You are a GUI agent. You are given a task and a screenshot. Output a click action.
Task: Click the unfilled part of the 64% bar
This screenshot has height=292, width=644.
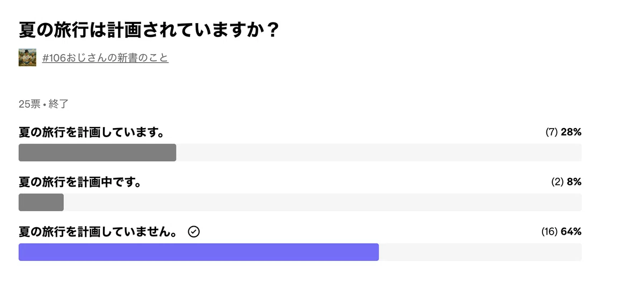tap(480, 252)
